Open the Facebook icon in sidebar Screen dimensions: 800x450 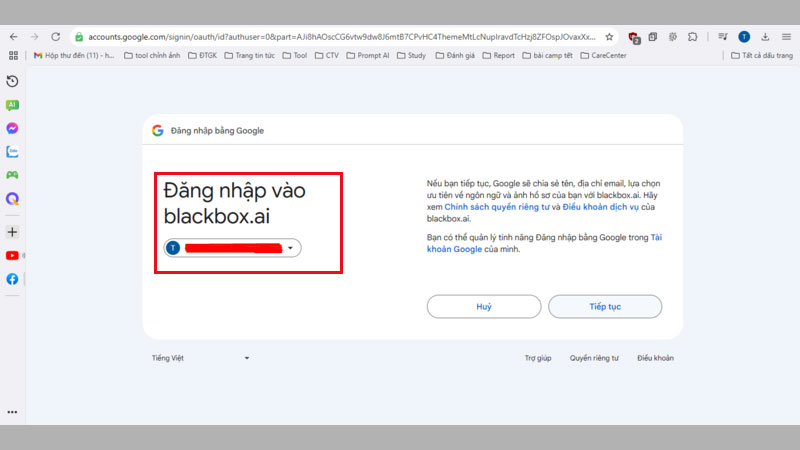tap(12, 279)
